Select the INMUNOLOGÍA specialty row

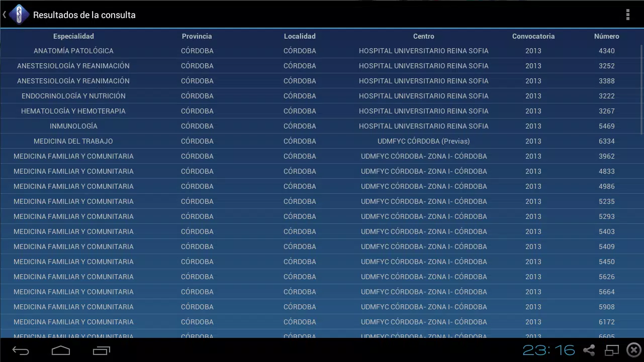coord(322,126)
